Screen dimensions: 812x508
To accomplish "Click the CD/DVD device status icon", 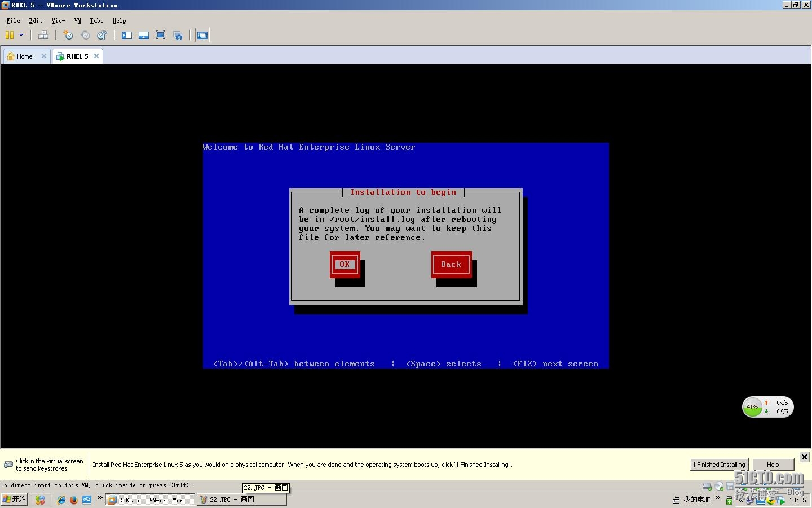I will tap(719, 487).
